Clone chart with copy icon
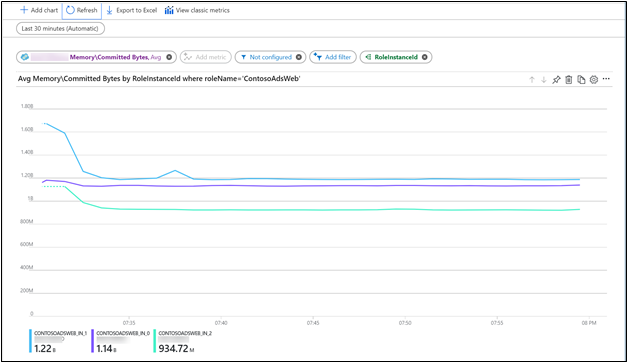Screen dimensions: 628x364 pos(581,80)
